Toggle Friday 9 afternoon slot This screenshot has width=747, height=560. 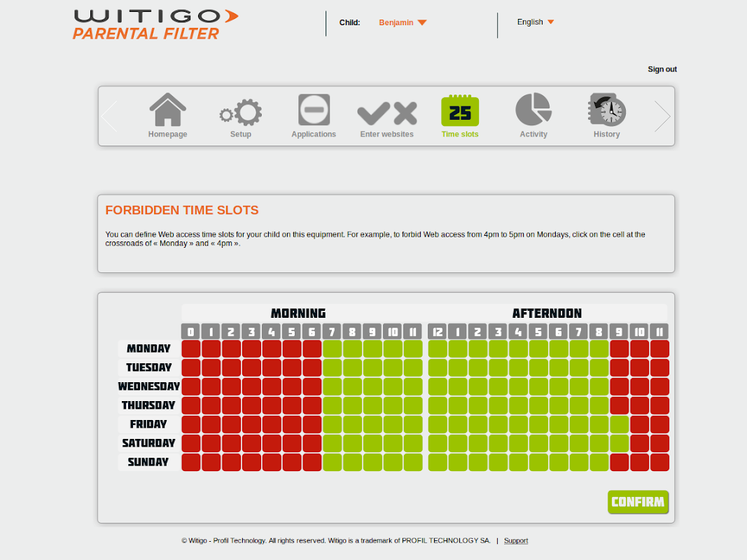point(619,424)
